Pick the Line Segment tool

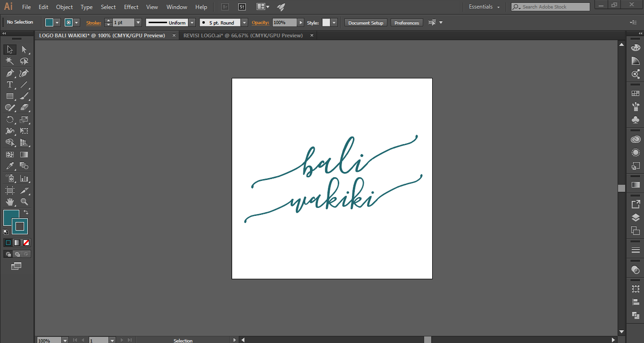(x=25, y=85)
